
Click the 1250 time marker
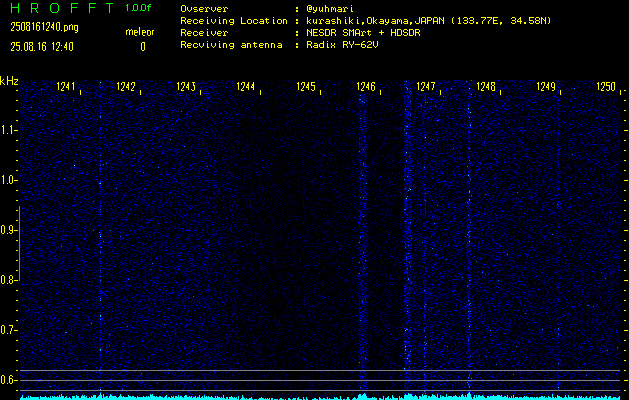606,87
